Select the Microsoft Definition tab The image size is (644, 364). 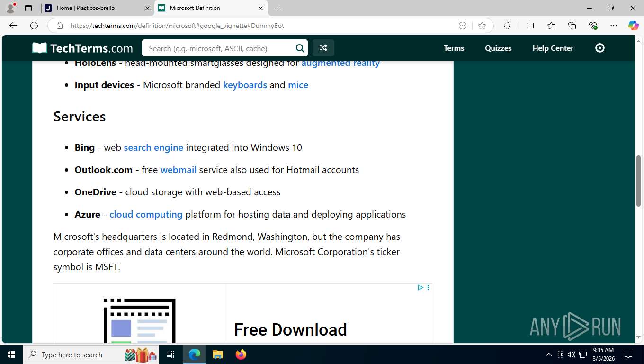[211, 8]
